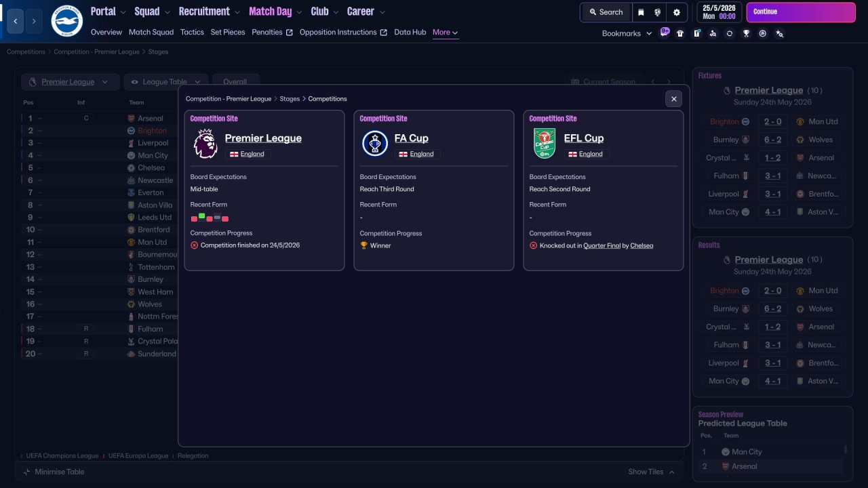Click Competitions in the top breadcrumb
This screenshot has width=868, height=488.
click(26, 52)
